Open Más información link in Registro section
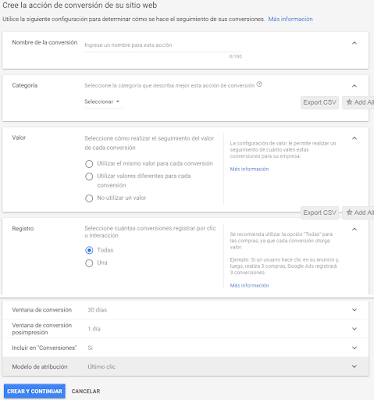The height and width of the screenshot is (400, 374). 249,285
